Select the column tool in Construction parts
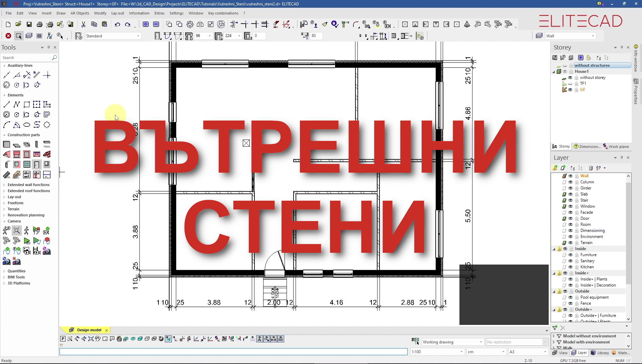Image resolution: width=642 pixels, height=364 pixels. 37,144
